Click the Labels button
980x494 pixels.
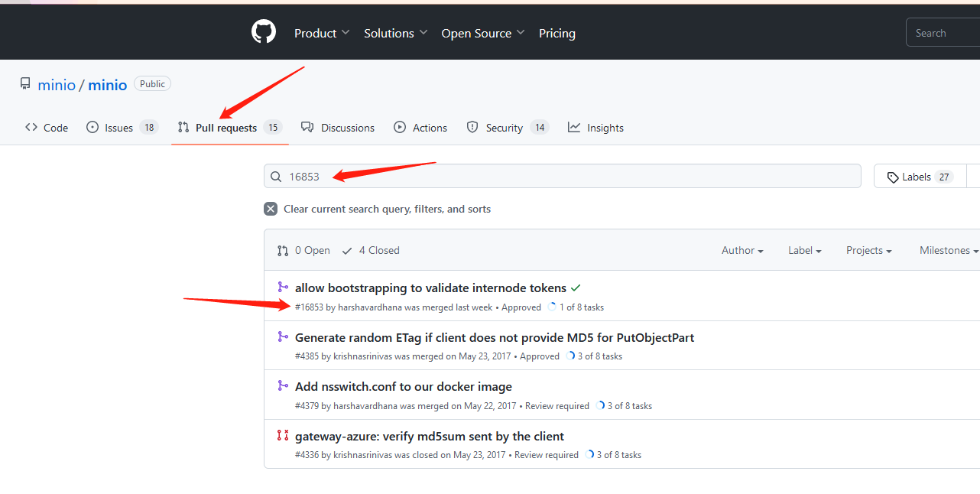(x=920, y=177)
